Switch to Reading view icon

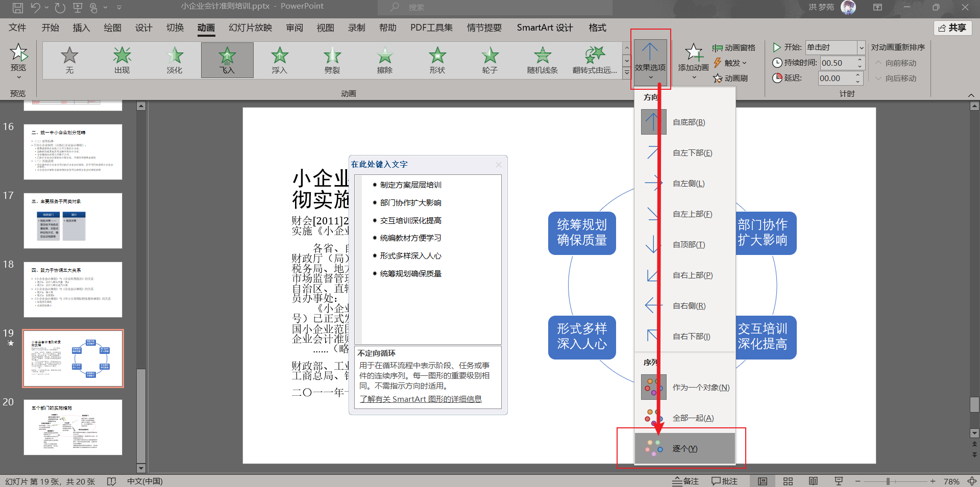pos(813,481)
